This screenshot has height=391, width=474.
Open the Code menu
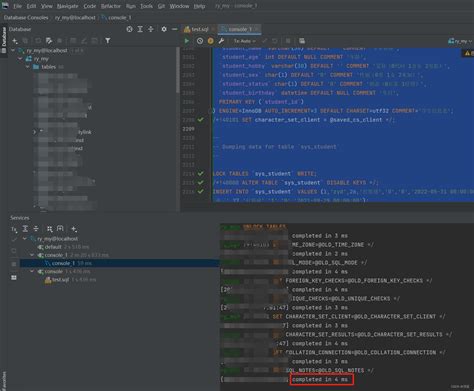[x=90, y=6]
